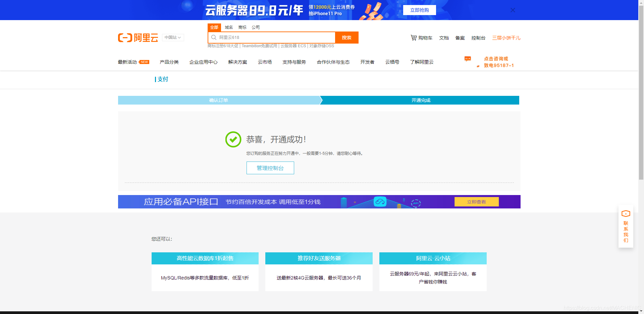The width and height of the screenshot is (644, 314).
Task: Open the 解决方案 menu
Action: click(x=237, y=62)
